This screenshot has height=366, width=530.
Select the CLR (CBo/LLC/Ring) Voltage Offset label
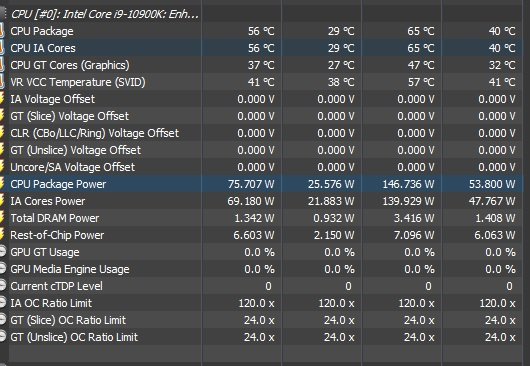pyautogui.click(x=95, y=133)
